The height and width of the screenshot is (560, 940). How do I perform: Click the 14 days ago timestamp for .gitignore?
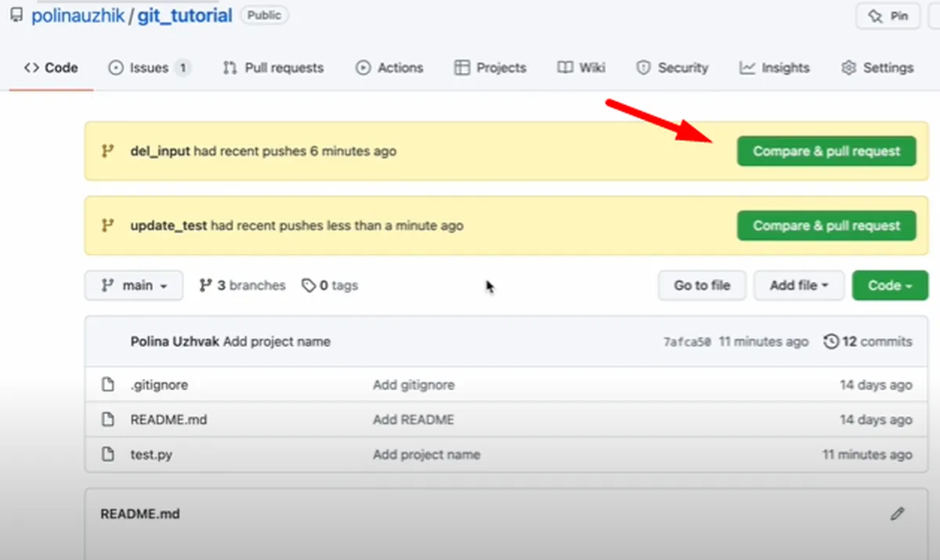(876, 385)
